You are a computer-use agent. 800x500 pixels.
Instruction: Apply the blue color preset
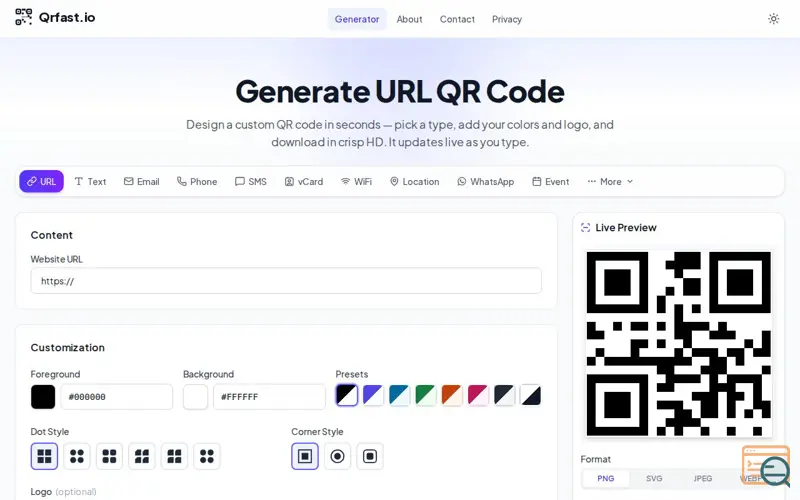(x=399, y=395)
